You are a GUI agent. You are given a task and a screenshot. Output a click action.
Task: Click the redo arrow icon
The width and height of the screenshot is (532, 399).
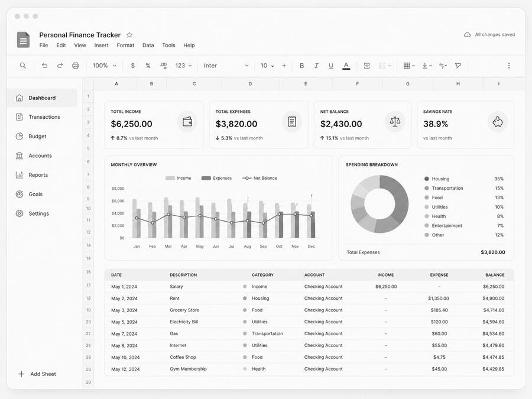pos(60,66)
